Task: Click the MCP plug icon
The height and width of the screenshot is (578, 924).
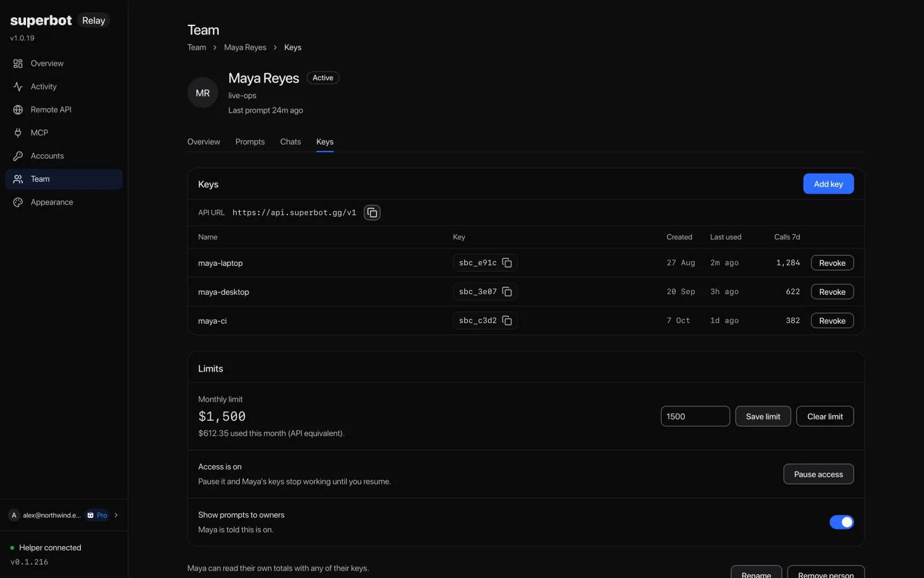Action: pyautogui.click(x=18, y=133)
